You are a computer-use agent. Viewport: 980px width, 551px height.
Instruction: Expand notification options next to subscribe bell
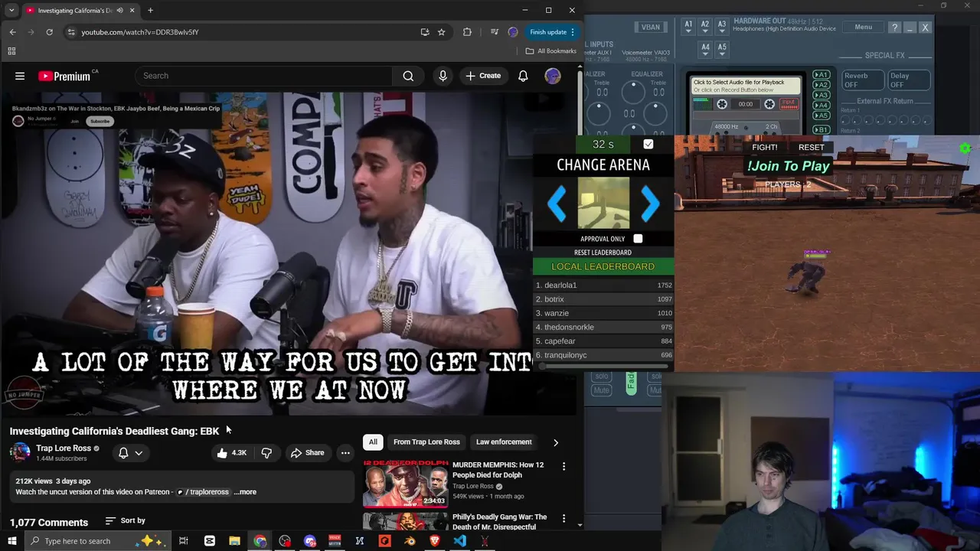click(x=139, y=453)
